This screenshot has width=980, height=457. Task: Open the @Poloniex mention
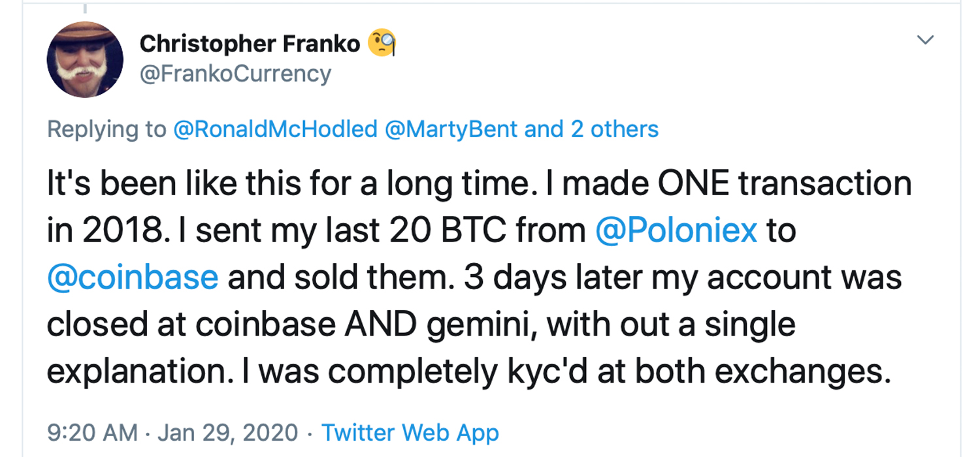[x=676, y=230]
